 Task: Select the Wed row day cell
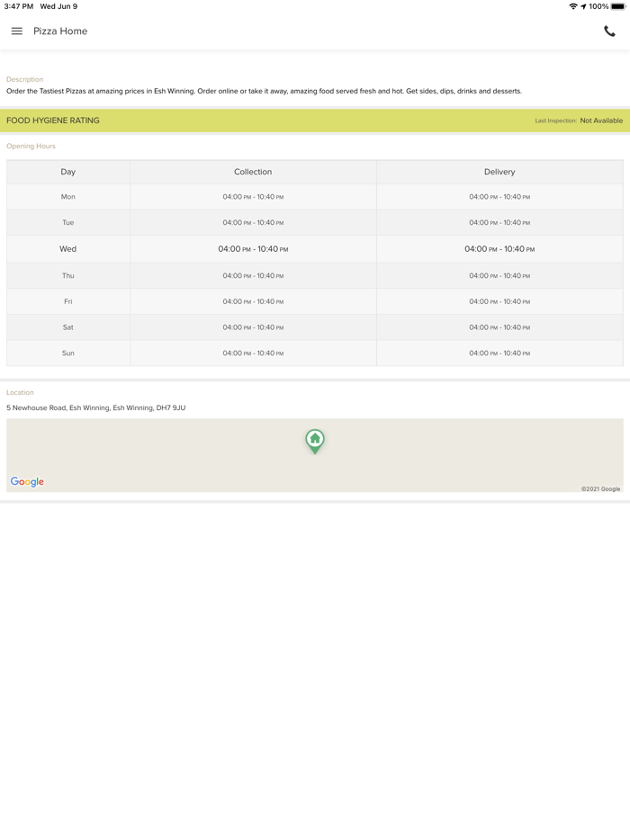[x=68, y=249]
